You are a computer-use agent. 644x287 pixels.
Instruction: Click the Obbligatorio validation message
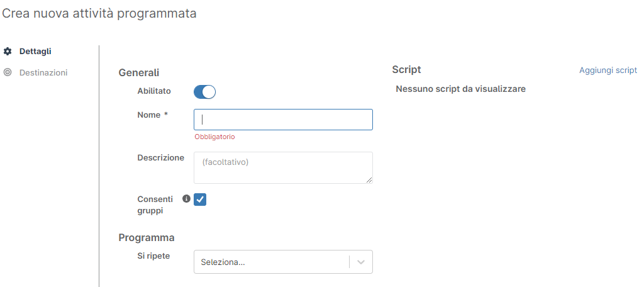214,137
